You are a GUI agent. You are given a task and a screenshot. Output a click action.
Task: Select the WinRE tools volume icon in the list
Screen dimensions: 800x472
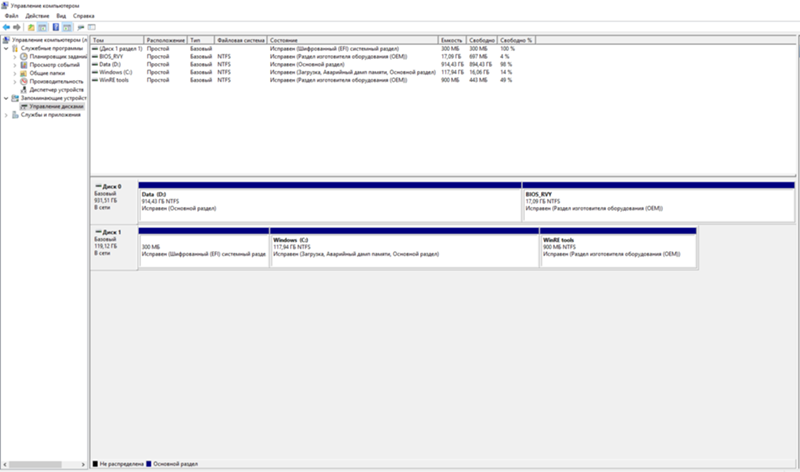coord(95,80)
